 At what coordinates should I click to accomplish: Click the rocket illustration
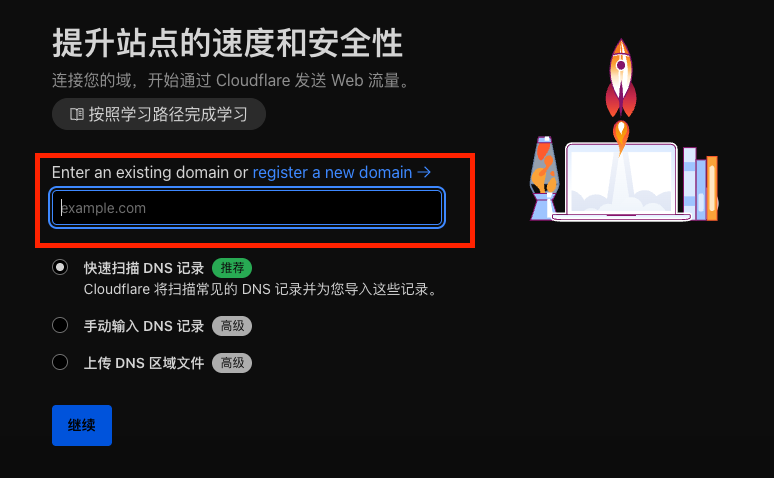tap(621, 94)
